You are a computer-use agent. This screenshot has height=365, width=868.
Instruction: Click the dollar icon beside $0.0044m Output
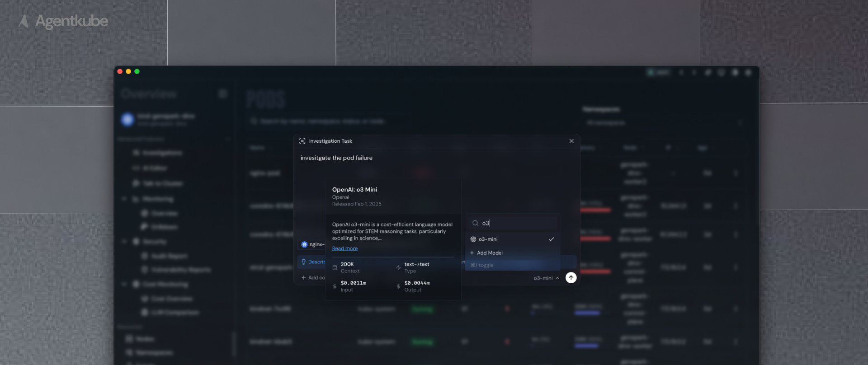pyautogui.click(x=398, y=286)
